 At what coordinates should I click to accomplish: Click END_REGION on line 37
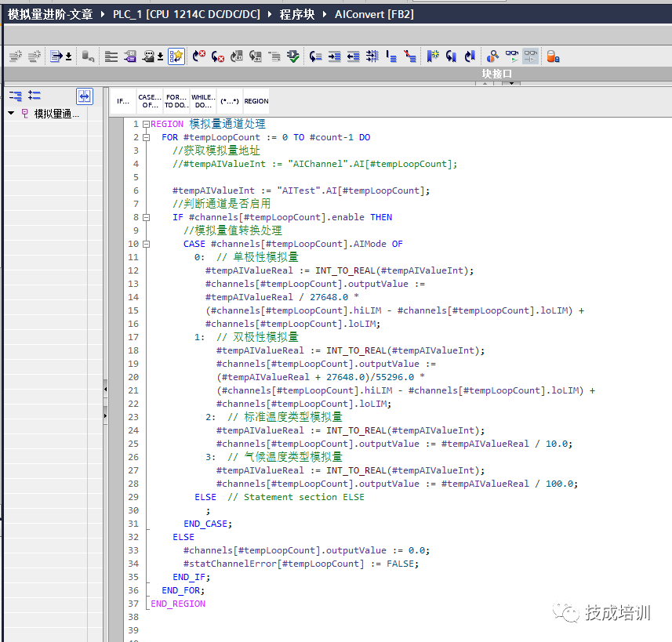click(178, 604)
